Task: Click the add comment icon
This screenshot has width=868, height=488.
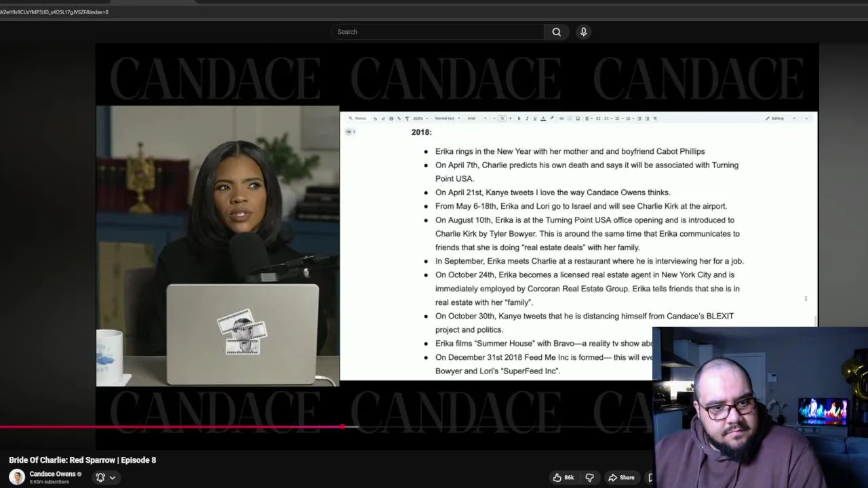Action: click(570, 119)
